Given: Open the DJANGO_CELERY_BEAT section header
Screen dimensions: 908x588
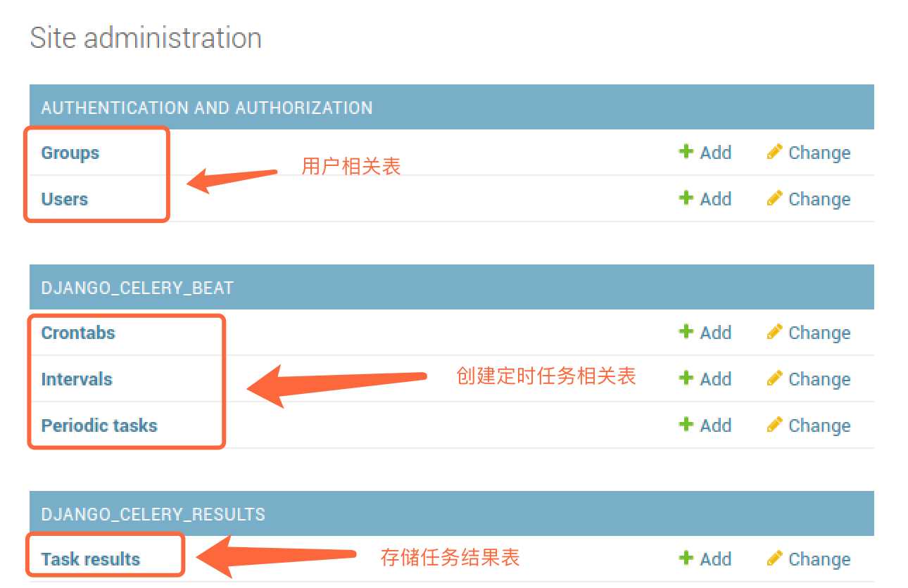Looking at the screenshot, I should click(x=137, y=288).
